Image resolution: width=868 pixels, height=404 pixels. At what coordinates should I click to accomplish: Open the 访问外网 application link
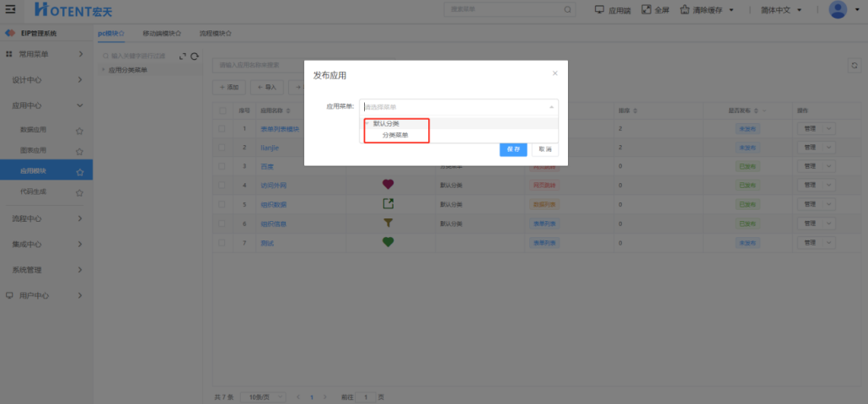point(274,185)
